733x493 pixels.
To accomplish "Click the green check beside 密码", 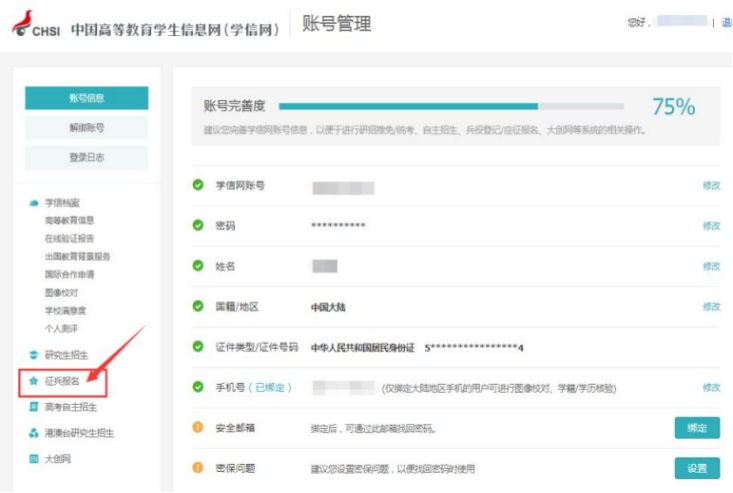I will (x=198, y=225).
